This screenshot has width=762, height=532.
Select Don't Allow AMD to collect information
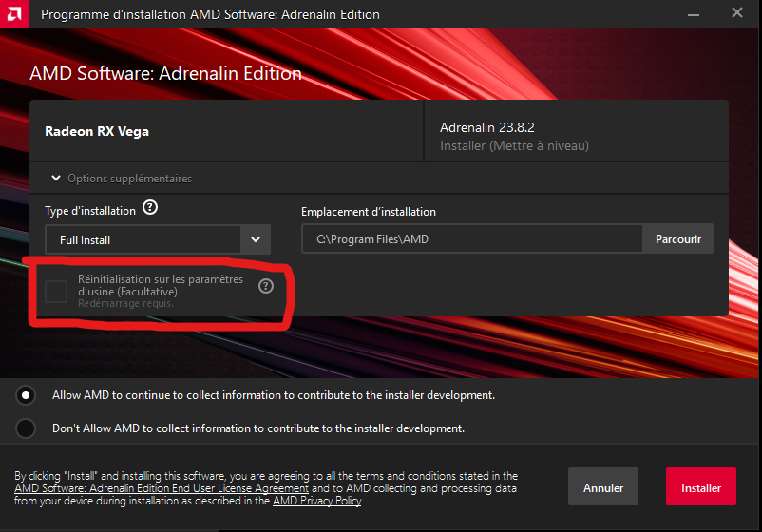click(26, 428)
